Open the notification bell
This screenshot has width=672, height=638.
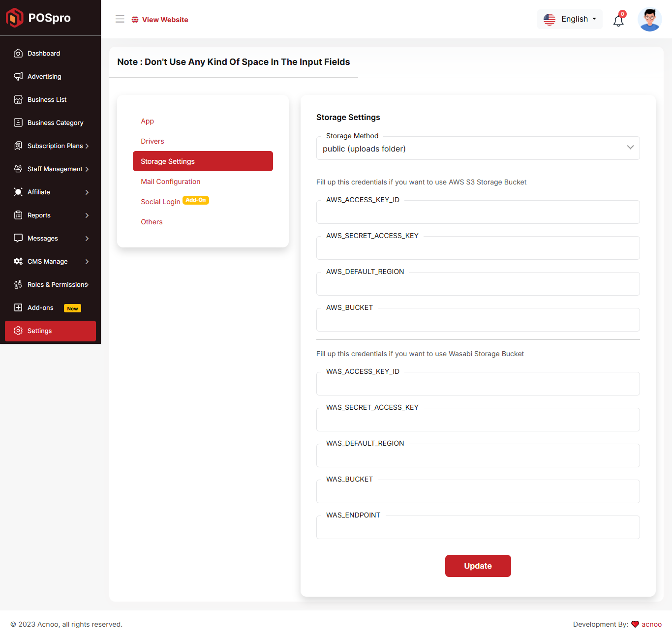coord(618,21)
